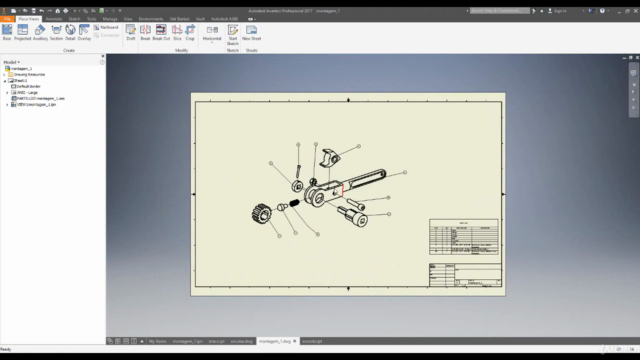Expand the VIEW1:montagem_1.ipn node
Image resolution: width=640 pixels, height=360 pixels.
(x=7, y=104)
